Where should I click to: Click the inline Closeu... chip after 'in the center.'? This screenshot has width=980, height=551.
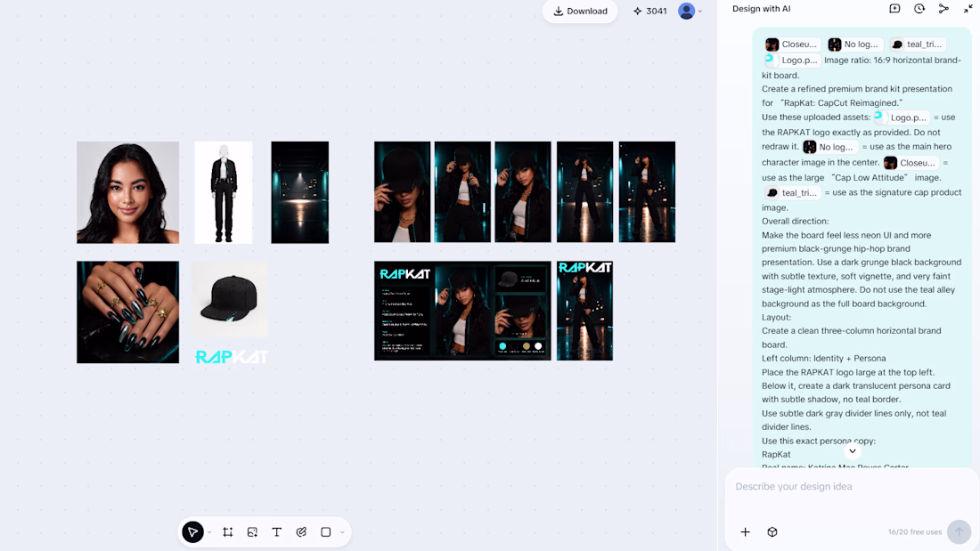click(911, 163)
